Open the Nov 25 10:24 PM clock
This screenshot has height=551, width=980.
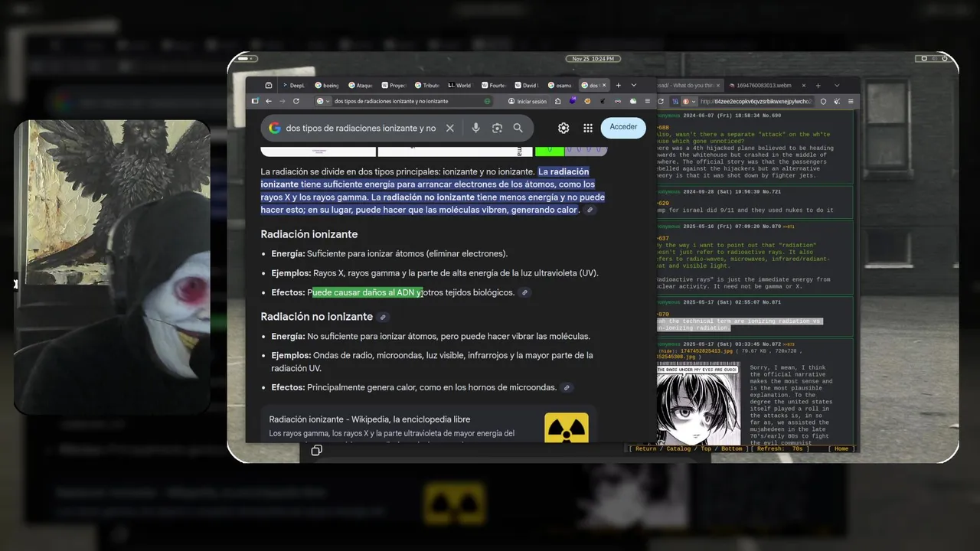tap(593, 58)
